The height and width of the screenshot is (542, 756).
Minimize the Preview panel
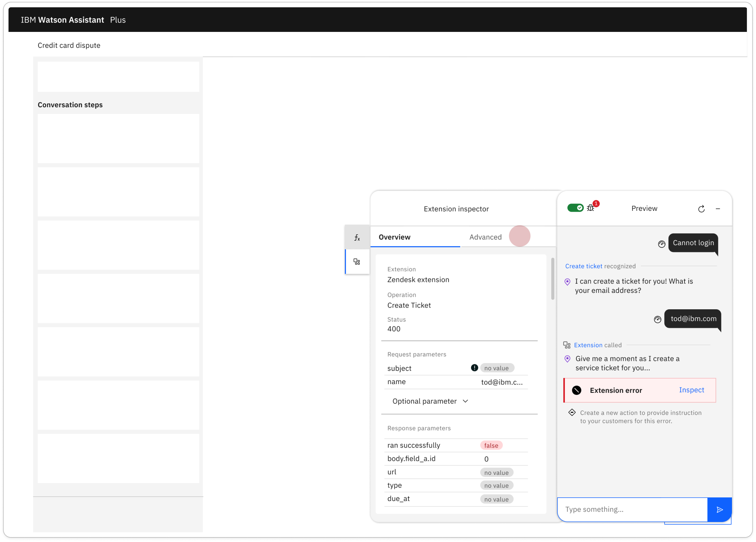tap(718, 209)
